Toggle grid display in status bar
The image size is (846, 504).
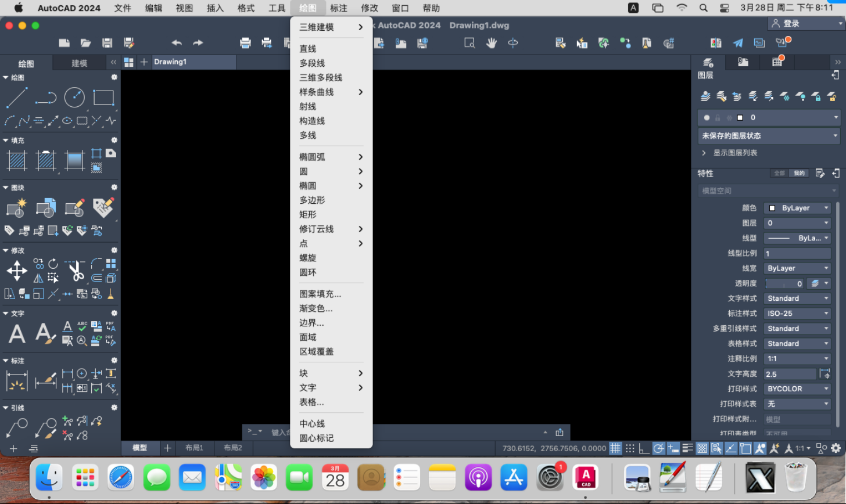tap(615, 448)
